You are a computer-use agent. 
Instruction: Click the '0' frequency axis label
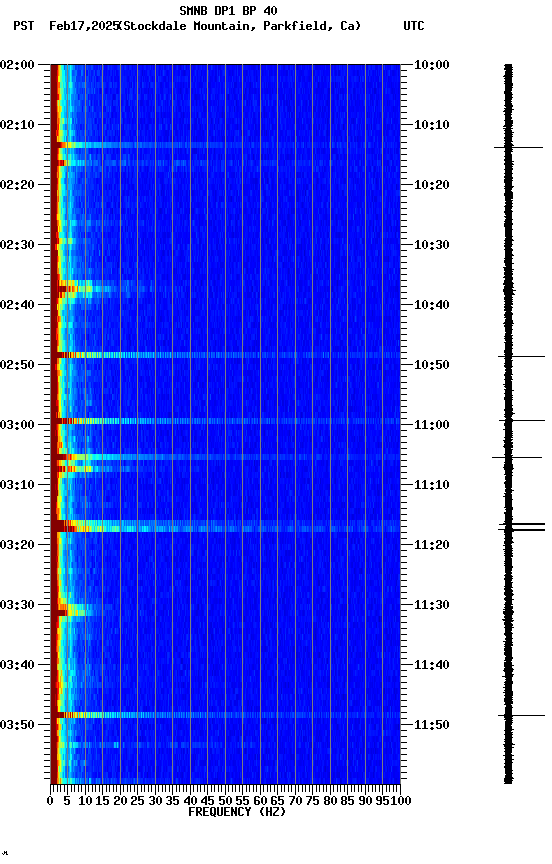tap(51, 801)
